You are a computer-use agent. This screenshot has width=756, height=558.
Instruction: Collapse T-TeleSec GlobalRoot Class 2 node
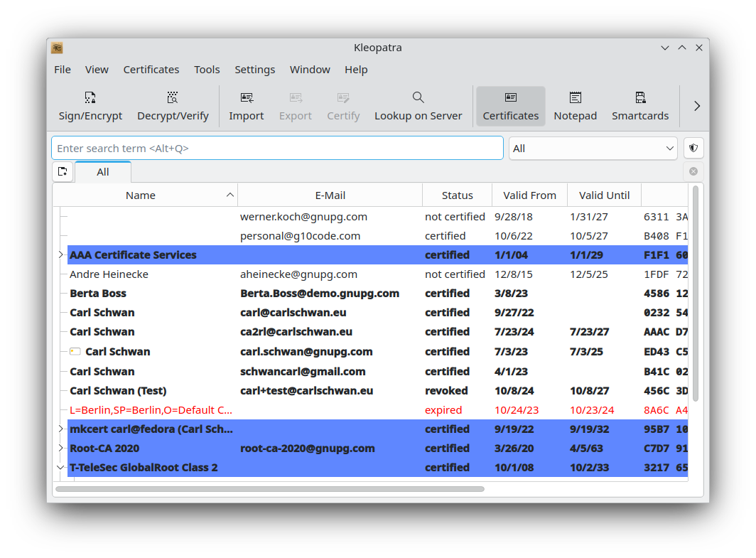(60, 468)
